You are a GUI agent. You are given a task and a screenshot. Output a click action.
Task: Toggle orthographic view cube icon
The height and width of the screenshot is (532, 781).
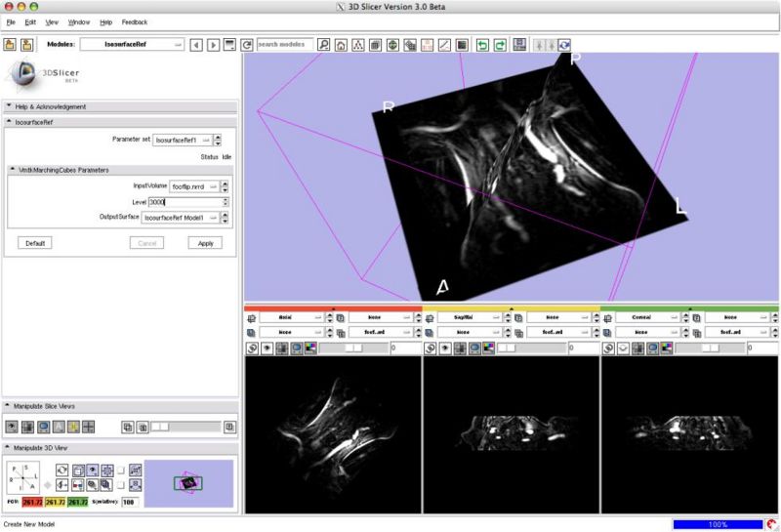[78, 470]
